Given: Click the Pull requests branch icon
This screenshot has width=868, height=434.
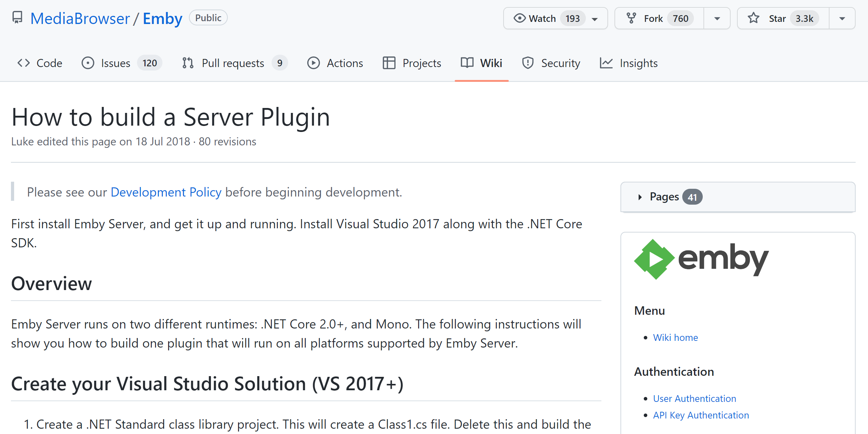Looking at the screenshot, I should pos(188,63).
